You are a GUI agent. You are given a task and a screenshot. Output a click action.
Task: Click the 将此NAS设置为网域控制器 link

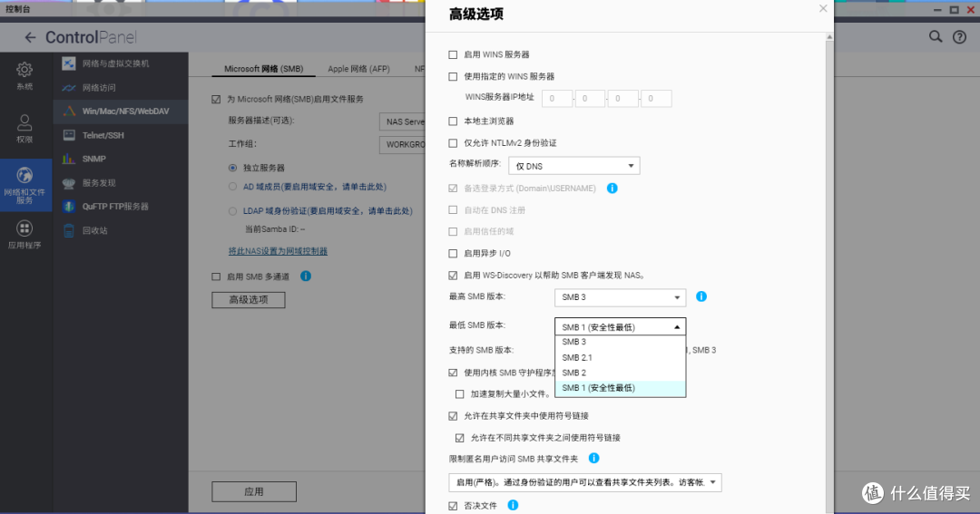(x=278, y=251)
